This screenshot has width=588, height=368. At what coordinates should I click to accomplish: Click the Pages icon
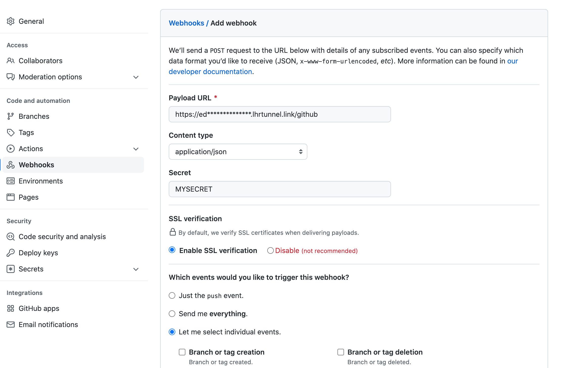click(x=11, y=197)
